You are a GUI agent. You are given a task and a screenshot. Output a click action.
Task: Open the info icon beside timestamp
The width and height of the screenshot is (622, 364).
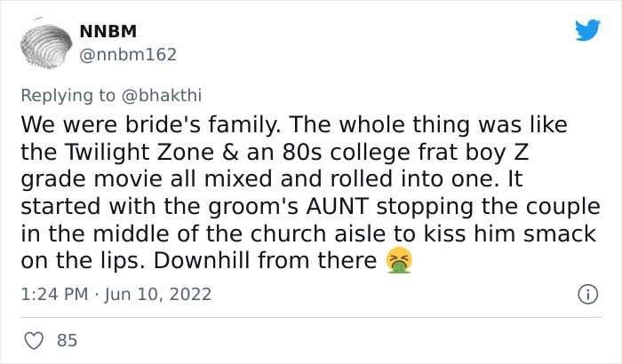[x=586, y=294]
